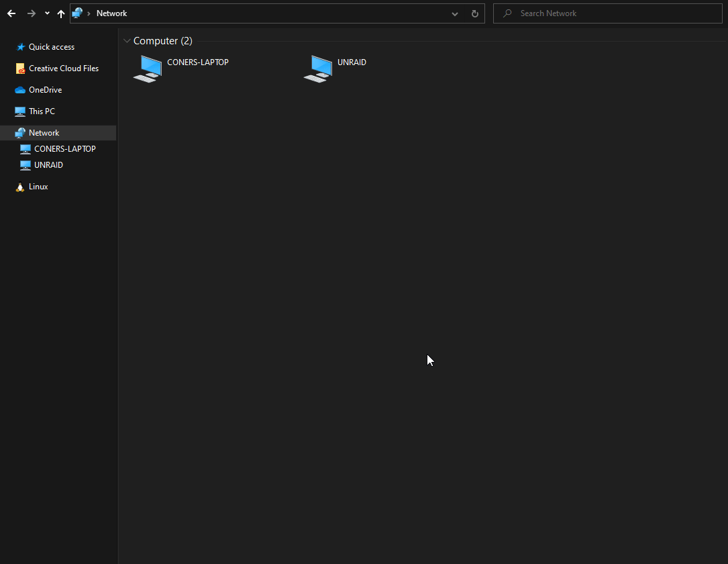Collapse the Computer (2) group chevron
The image size is (728, 564).
[x=127, y=41]
